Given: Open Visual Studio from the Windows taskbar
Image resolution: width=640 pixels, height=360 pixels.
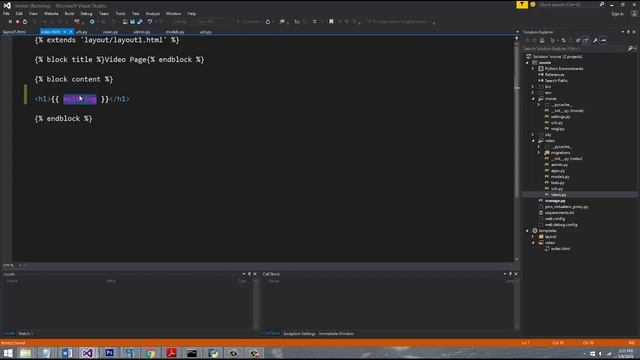Looking at the screenshot, I should pos(87,353).
